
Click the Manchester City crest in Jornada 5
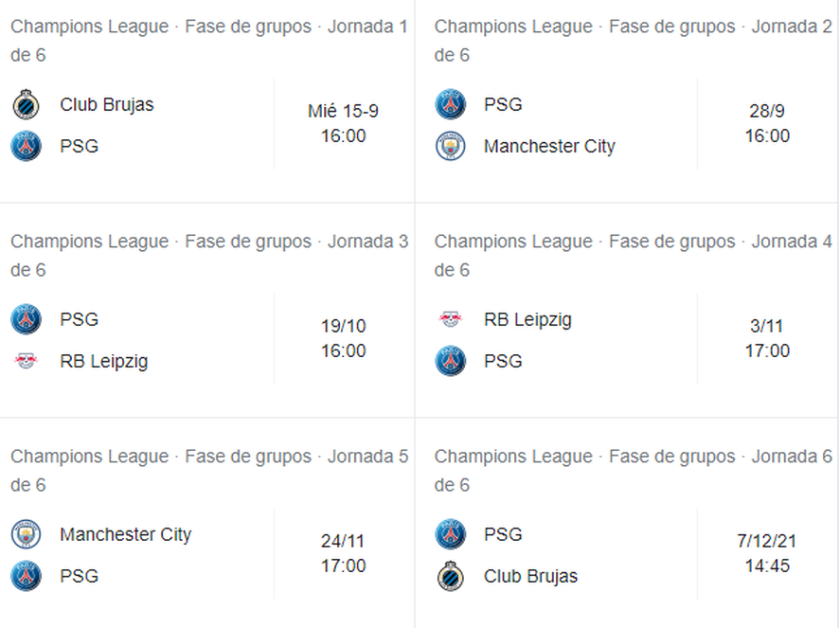click(x=27, y=534)
